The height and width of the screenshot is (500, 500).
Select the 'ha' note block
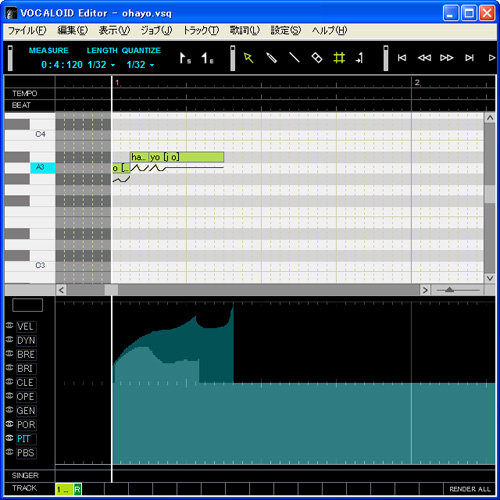pos(139,157)
